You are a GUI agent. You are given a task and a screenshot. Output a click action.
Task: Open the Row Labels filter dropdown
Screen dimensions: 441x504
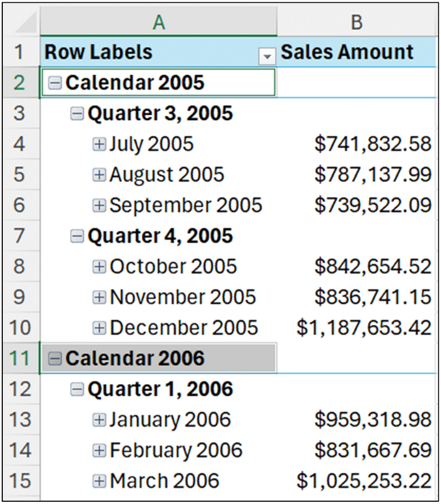click(x=267, y=55)
